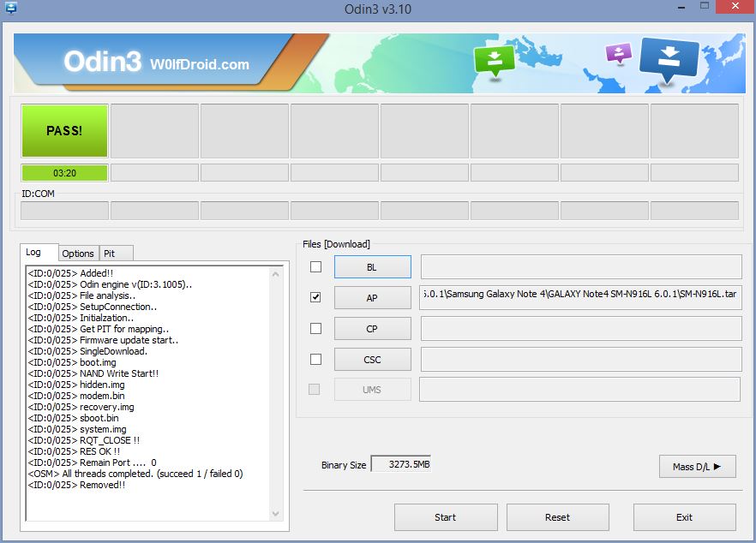Click the Reset button

558,517
